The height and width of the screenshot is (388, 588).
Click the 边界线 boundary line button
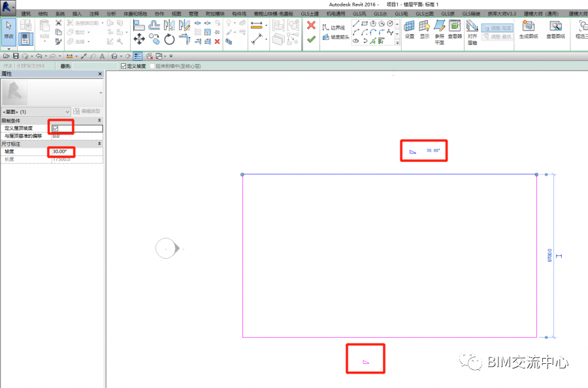tap(333, 27)
